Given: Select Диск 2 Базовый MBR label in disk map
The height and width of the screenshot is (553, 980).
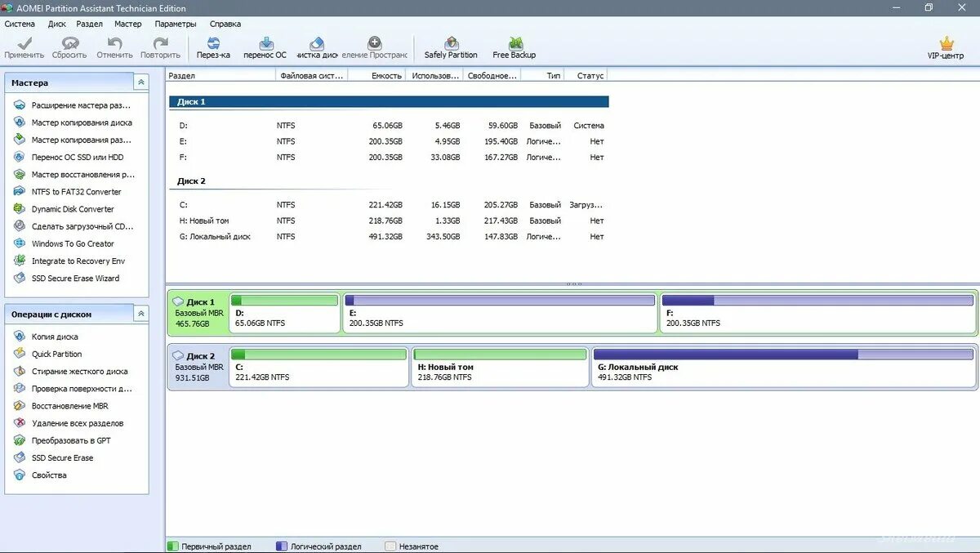Looking at the screenshot, I should tap(198, 367).
